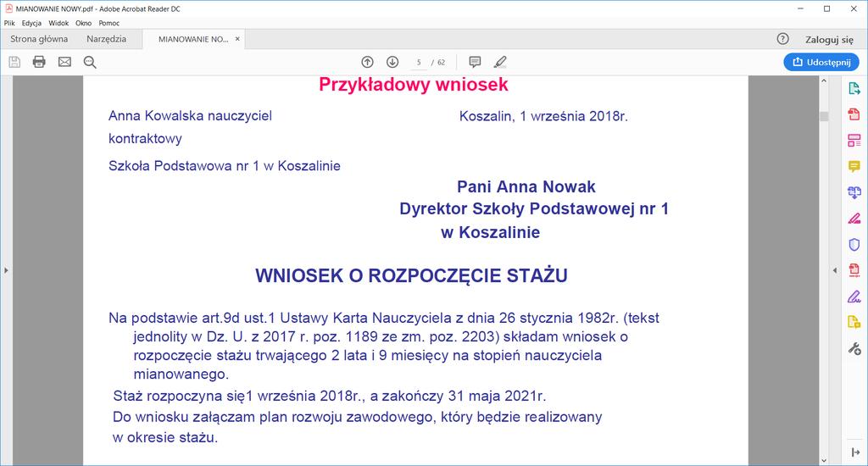Click the line starting Staż rozpoczyna się
Screen dimensions: 868x466
pyautogui.click(x=330, y=397)
